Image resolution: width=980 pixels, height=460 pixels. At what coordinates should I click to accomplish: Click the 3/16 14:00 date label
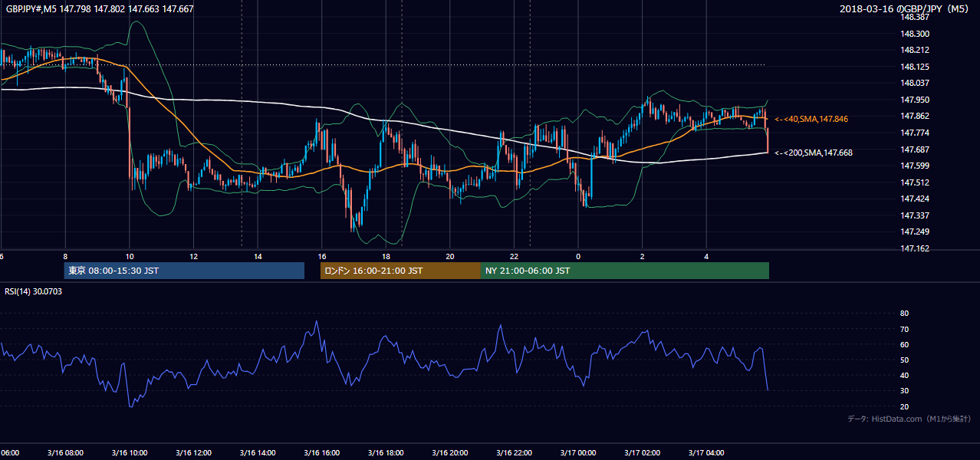pyautogui.click(x=258, y=452)
